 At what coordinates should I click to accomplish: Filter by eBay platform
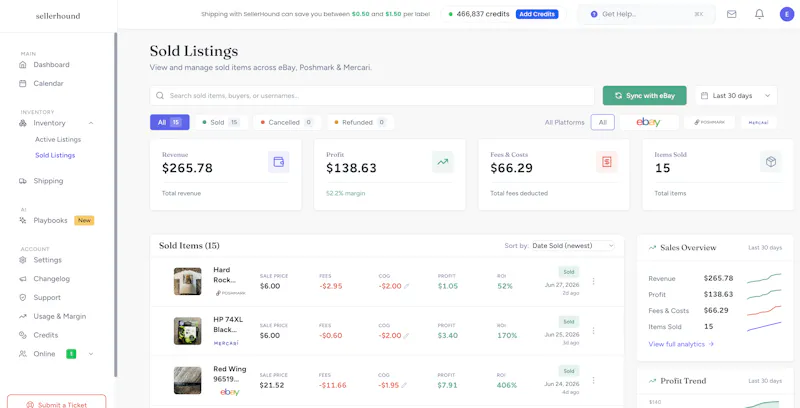648,122
